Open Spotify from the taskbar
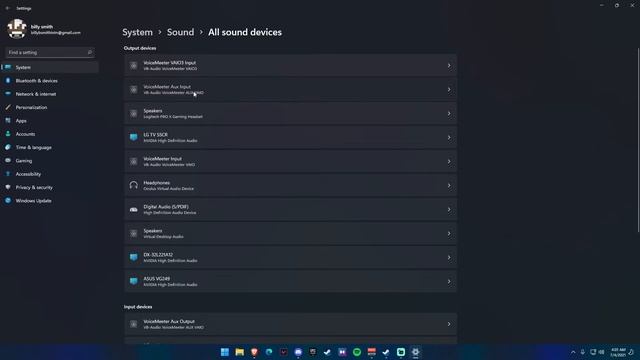Viewport: 640px width, 360px height. pyautogui.click(x=357, y=352)
